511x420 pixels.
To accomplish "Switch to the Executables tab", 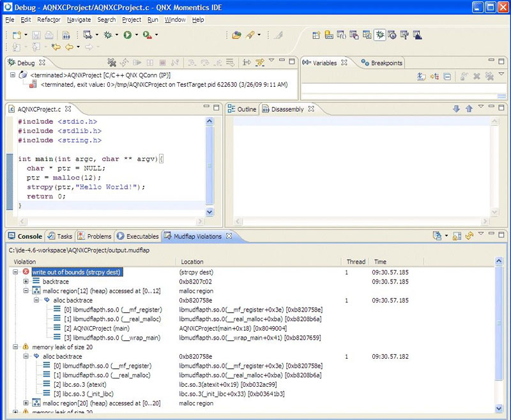I will point(142,236).
